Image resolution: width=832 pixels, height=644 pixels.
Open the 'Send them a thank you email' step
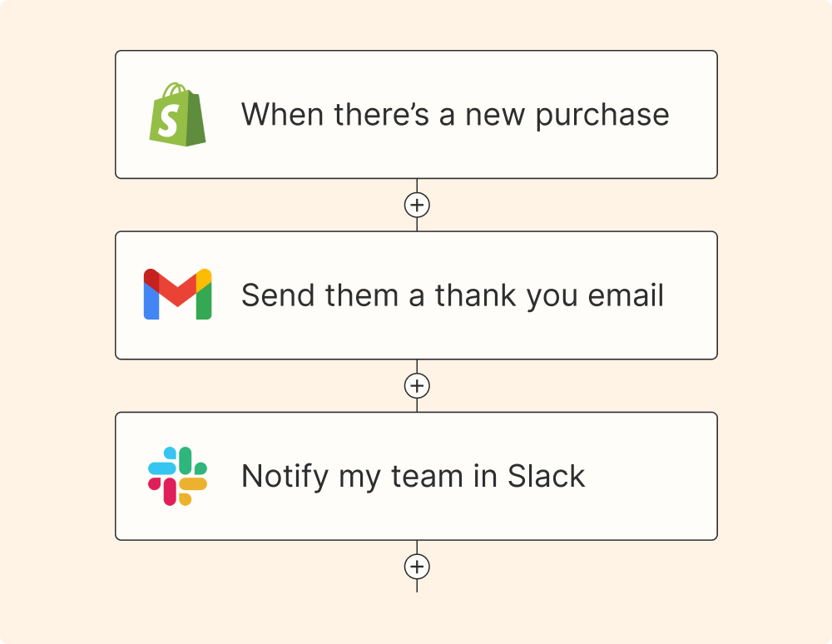click(417, 295)
